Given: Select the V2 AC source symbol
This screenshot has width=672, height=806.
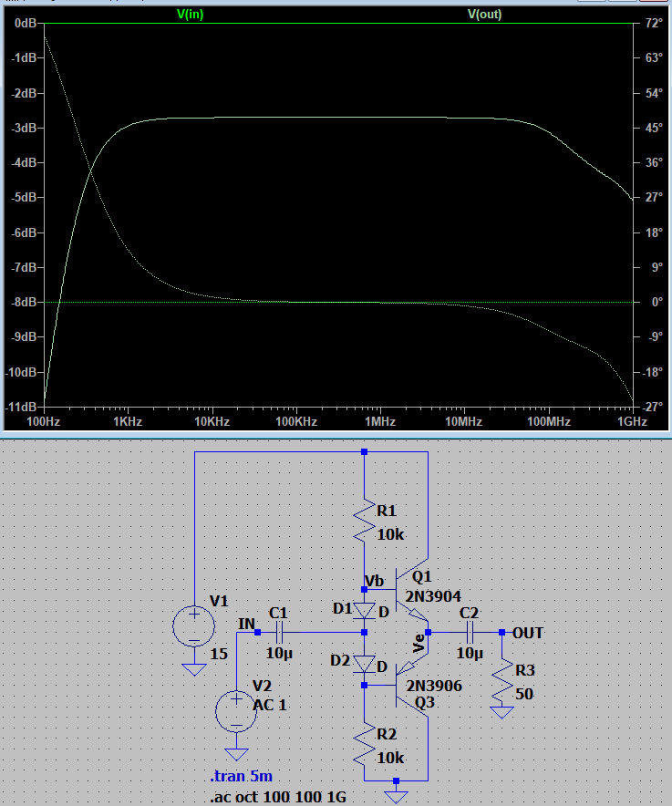Looking at the screenshot, I should click(x=236, y=710).
